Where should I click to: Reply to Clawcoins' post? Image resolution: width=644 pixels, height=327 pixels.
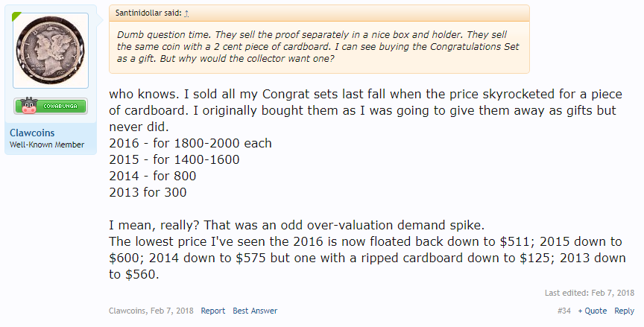click(x=625, y=311)
